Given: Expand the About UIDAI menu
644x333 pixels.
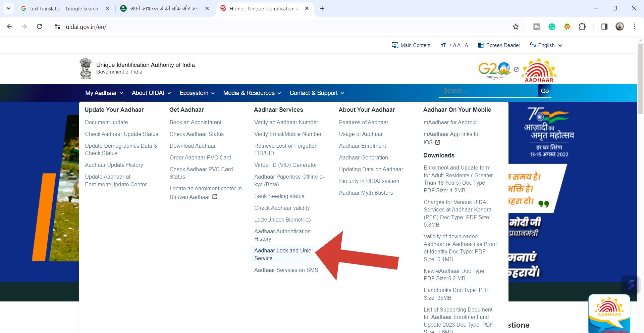Looking at the screenshot, I should (x=151, y=93).
